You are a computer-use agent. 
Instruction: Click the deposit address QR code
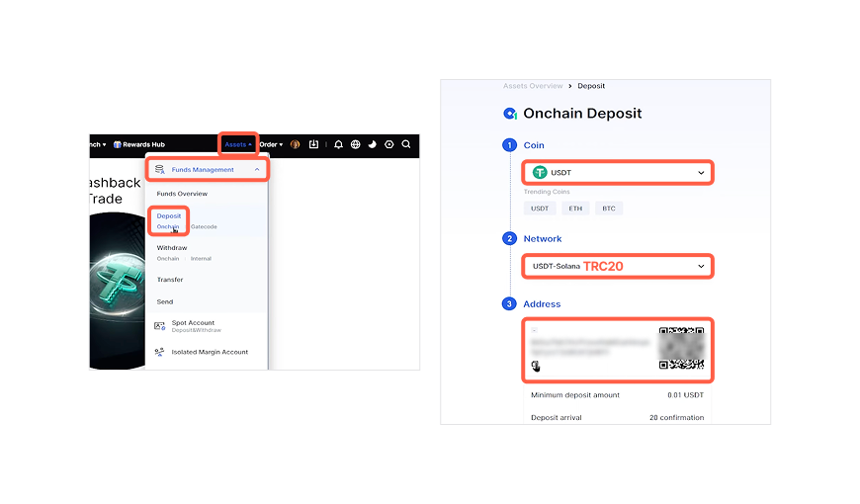(x=681, y=348)
